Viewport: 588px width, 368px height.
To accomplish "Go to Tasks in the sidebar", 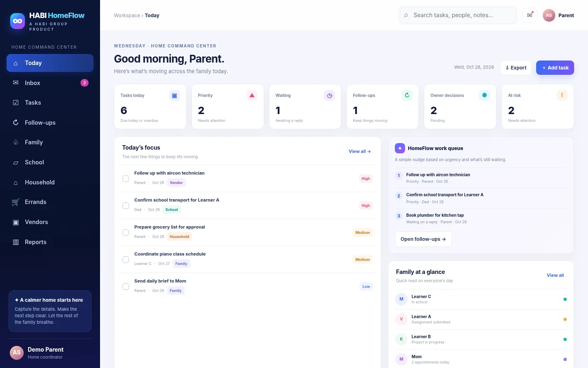I will pyautogui.click(x=50, y=103).
